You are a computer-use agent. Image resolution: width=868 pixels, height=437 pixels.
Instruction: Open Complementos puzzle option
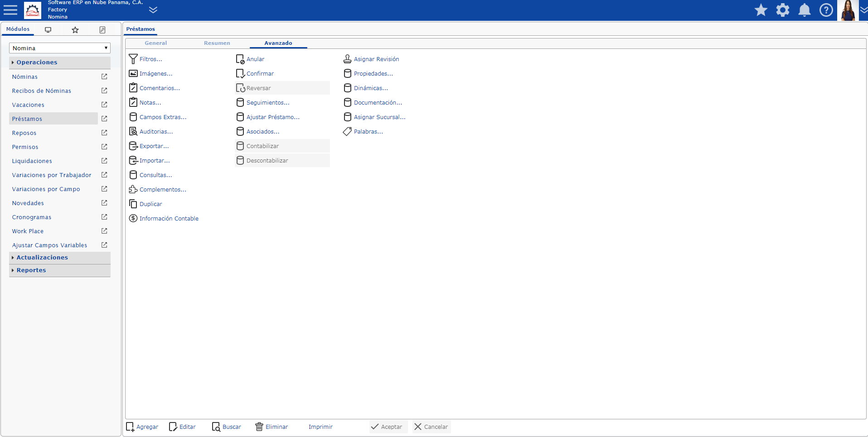tap(158, 189)
